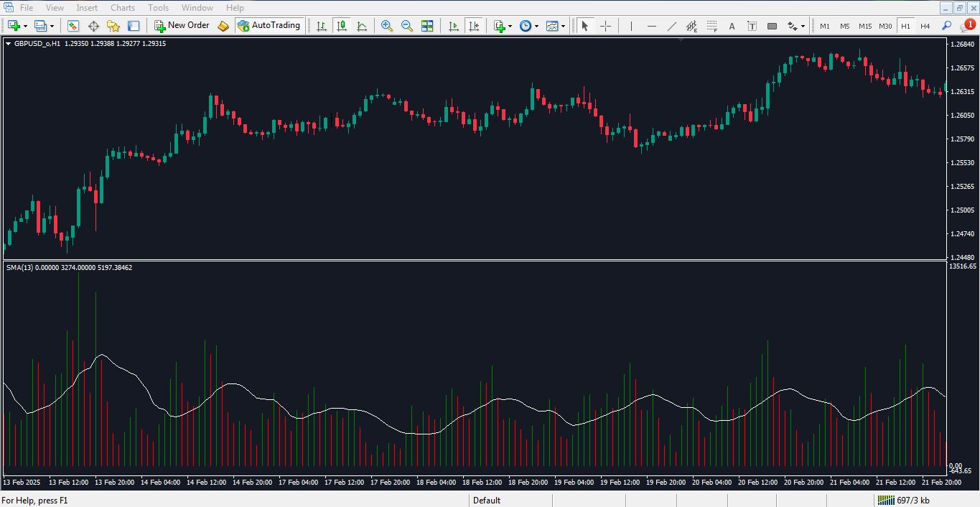Open the search magnifier icon
Screen dimensions: 980x507
(946, 26)
